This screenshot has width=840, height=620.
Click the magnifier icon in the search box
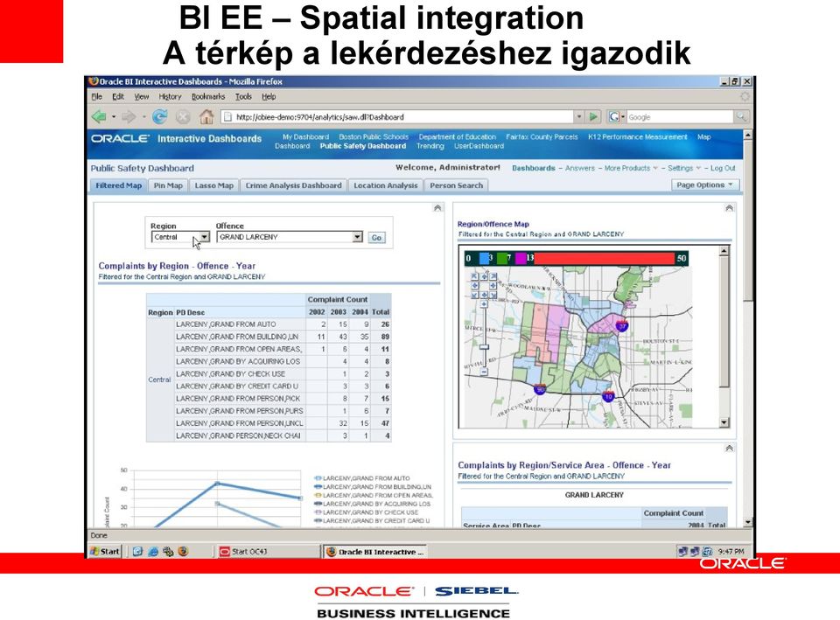741,116
